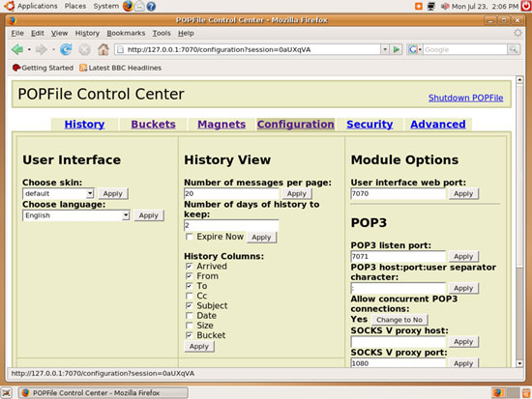
Task: Switch to the Buckets tab
Action: (154, 125)
